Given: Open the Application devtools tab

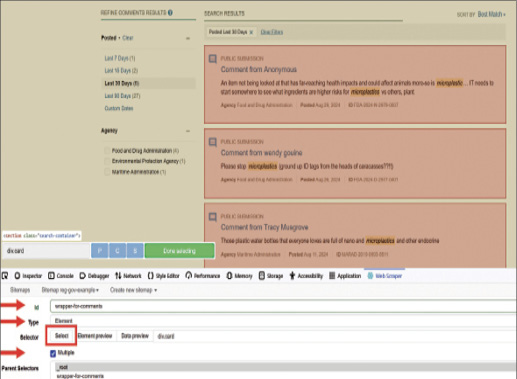Looking at the screenshot, I should (x=345, y=276).
